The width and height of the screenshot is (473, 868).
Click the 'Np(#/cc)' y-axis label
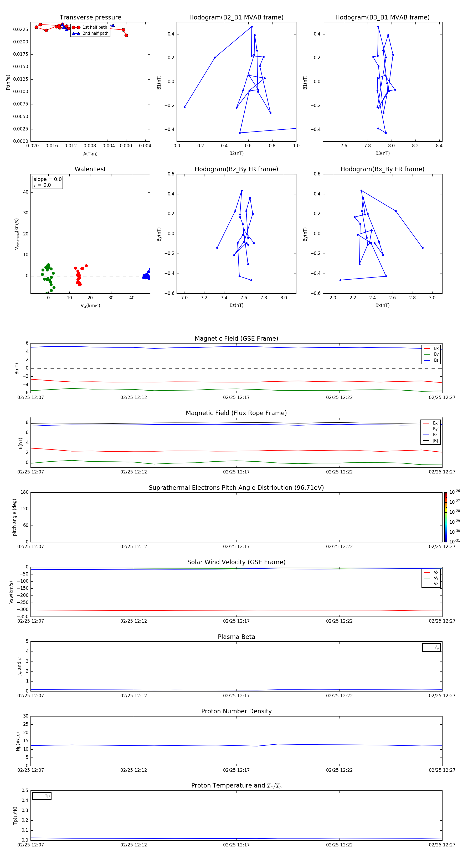coord(18,741)
